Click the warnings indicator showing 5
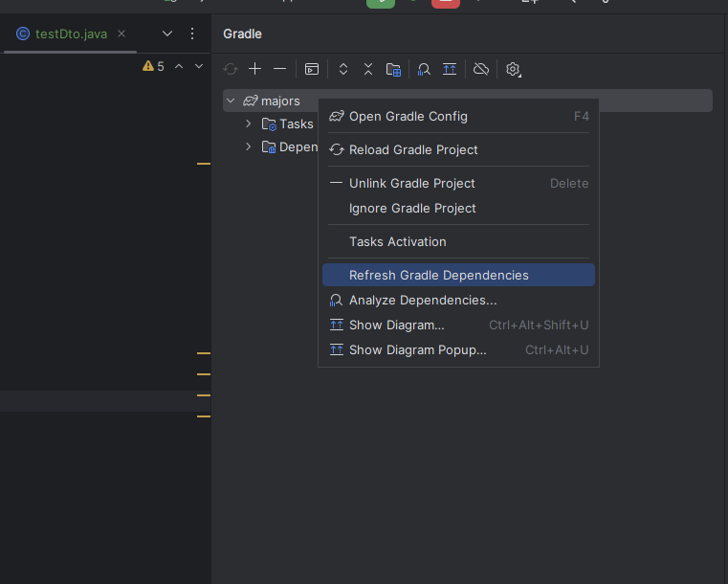This screenshot has height=584, width=728. (x=153, y=66)
